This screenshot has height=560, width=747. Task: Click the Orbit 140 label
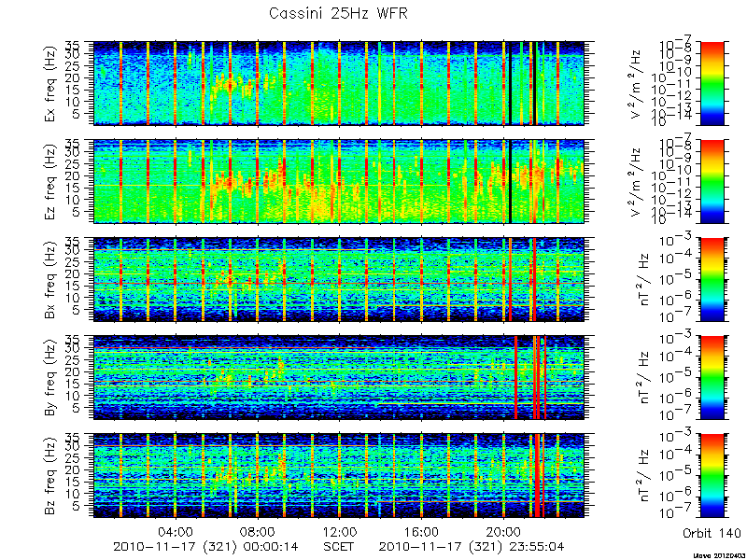tap(712, 533)
